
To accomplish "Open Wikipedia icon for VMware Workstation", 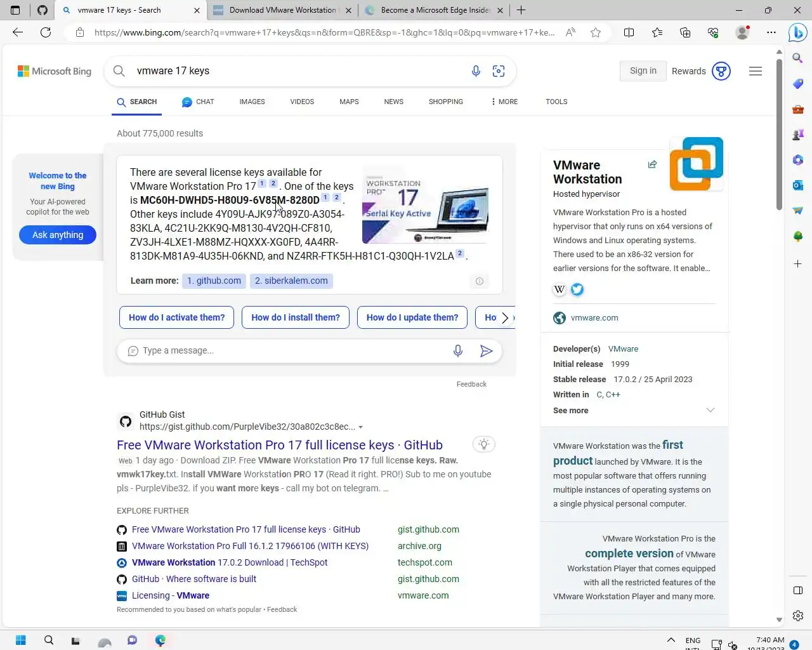I will (560, 289).
